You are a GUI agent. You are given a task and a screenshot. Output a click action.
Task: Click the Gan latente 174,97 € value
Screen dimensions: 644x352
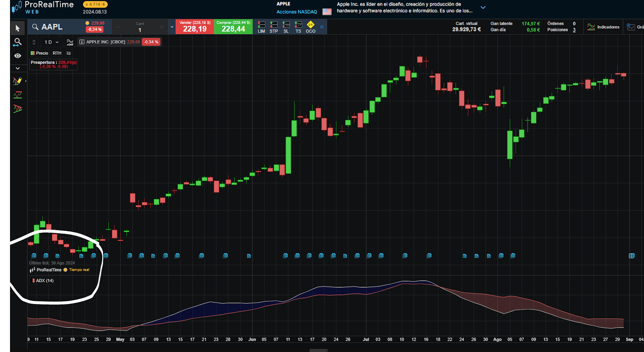pos(531,24)
